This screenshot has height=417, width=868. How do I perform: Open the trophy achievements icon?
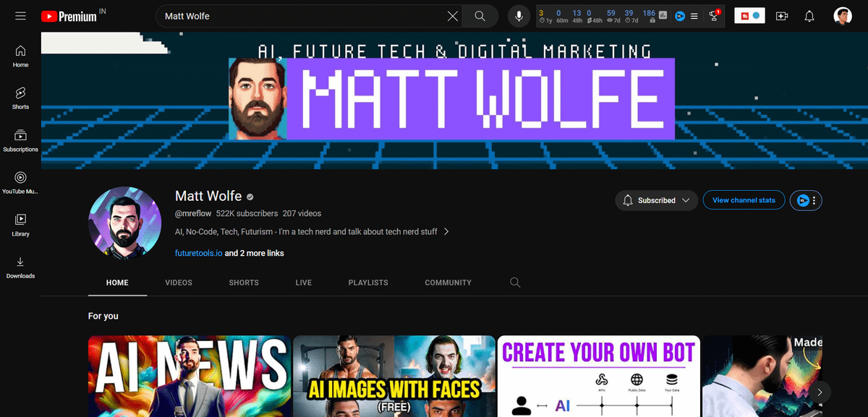point(714,16)
